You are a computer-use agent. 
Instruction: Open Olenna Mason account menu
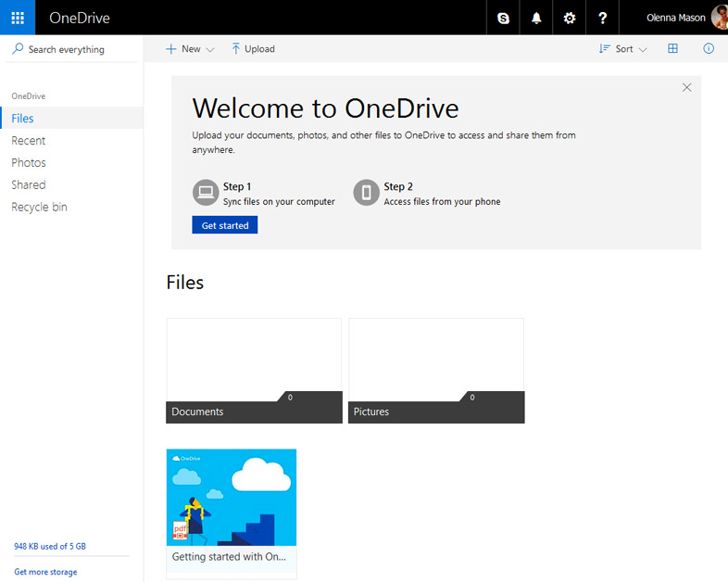tap(686, 18)
